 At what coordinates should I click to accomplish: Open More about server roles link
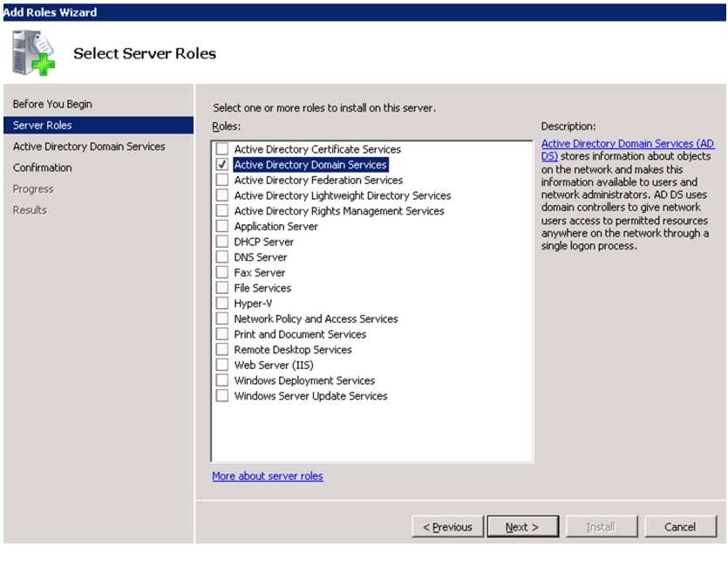(268, 476)
